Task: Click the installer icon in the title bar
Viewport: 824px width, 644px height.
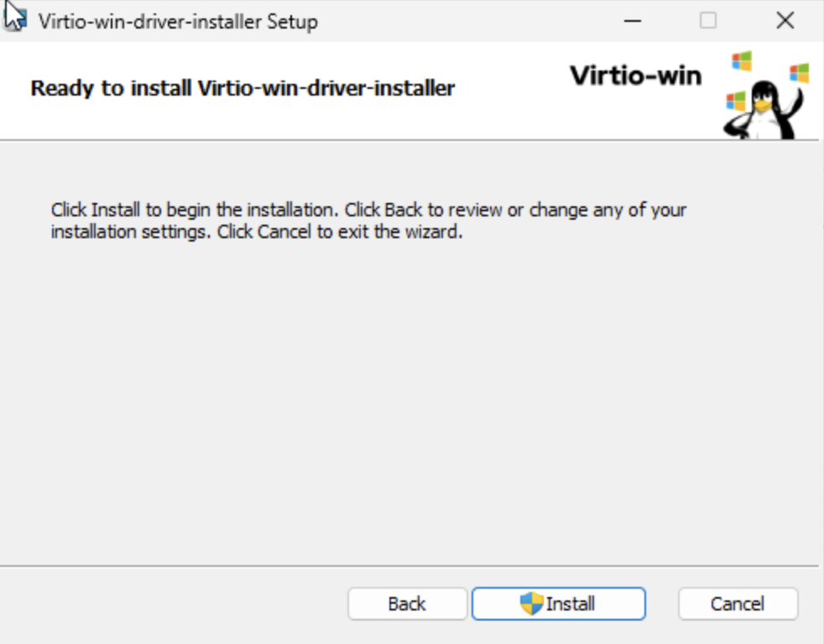Action: 17,20
